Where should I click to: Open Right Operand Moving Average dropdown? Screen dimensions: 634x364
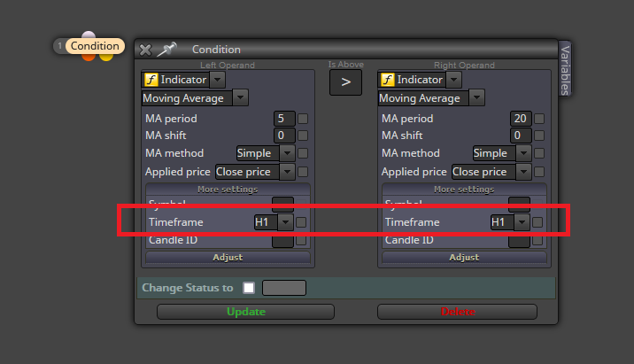pyautogui.click(x=476, y=98)
